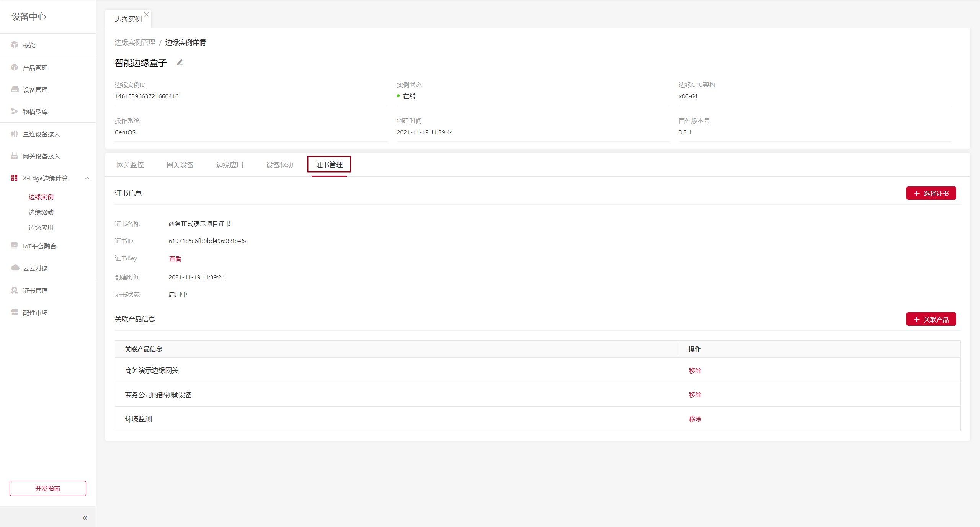Click the 选择证书 button

tap(931, 193)
